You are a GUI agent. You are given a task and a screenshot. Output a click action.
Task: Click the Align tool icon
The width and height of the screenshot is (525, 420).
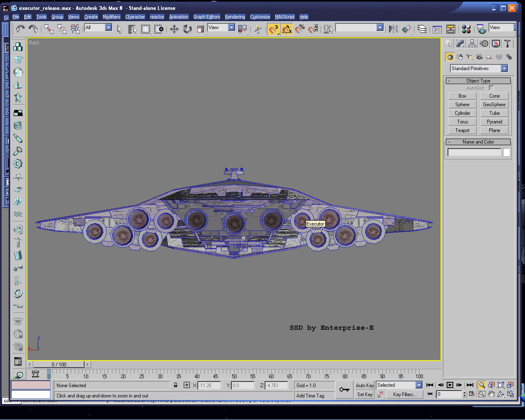406,29
